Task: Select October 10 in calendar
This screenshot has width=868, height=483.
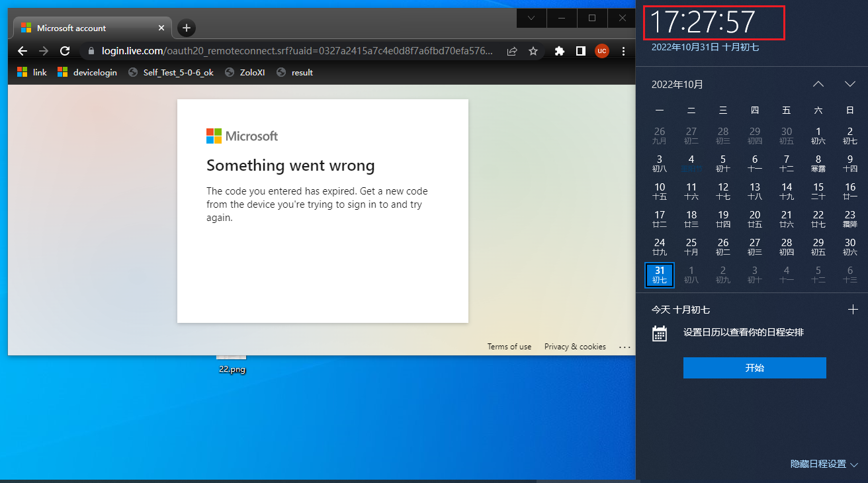Action: click(660, 191)
